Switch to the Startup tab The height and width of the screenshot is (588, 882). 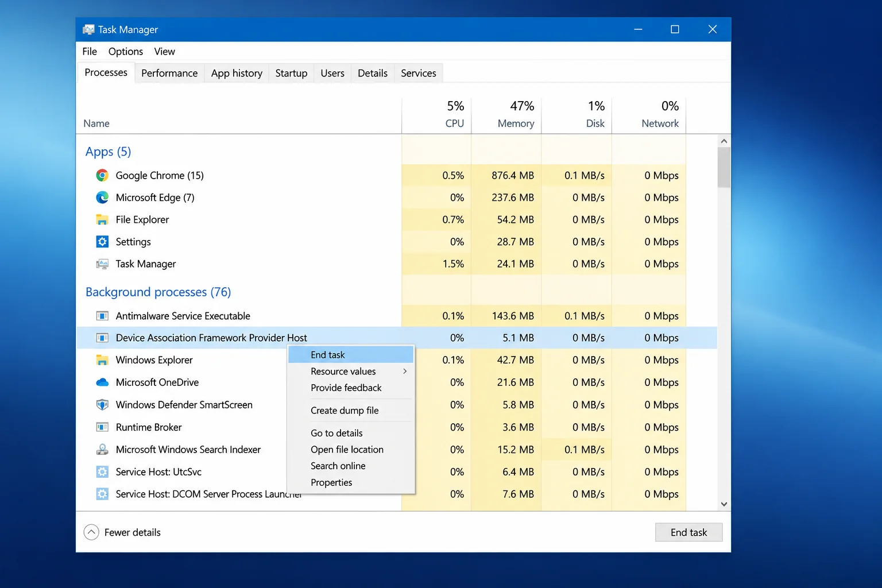point(291,73)
